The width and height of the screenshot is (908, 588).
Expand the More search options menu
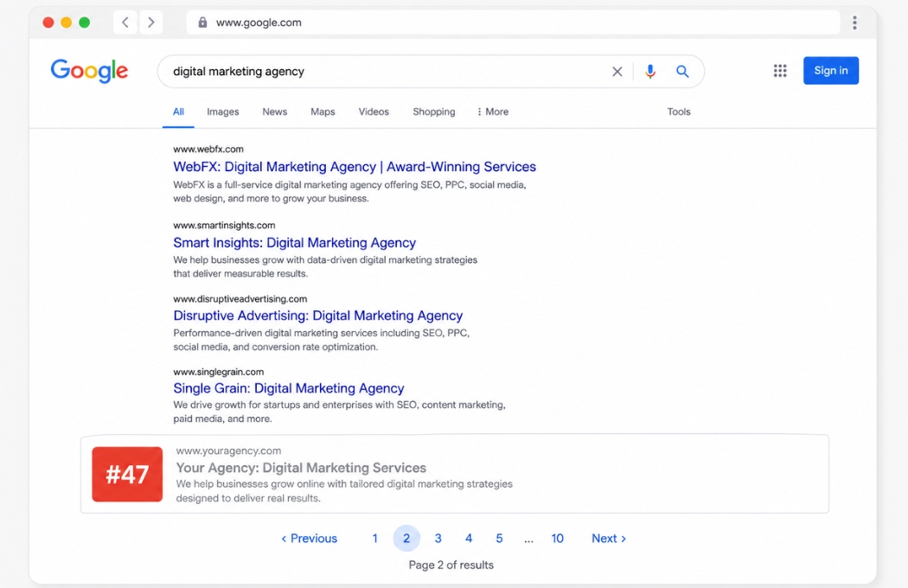(493, 112)
